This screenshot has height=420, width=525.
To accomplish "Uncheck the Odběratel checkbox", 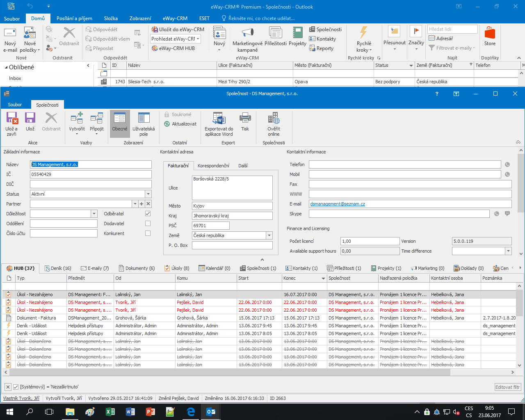I will pos(148,214).
